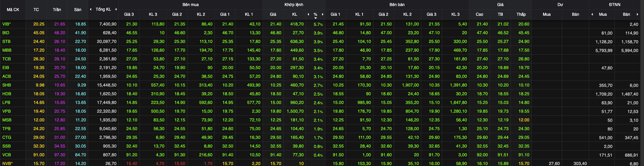
Task: Select the SSB stock row symbol
Action: [x=6, y=146]
